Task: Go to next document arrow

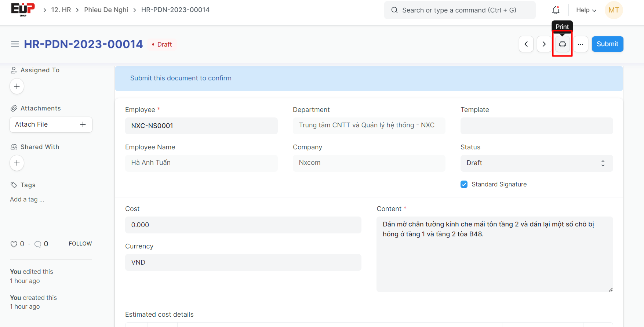Action: tap(544, 44)
